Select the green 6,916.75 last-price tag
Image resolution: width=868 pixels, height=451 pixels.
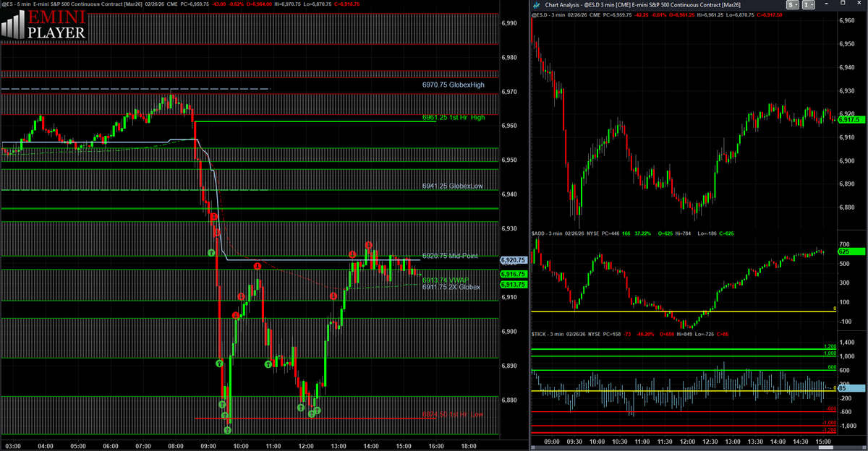pyautogui.click(x=514, y=274)
